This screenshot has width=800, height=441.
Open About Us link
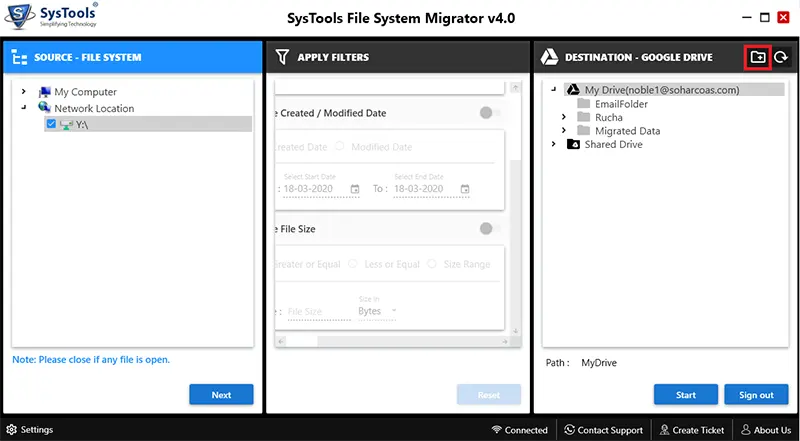(x=766, y=430)
